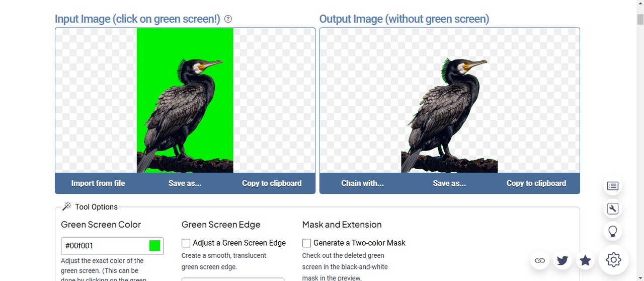Image resolution: width=644 pixels, height=281 pixels.
Task: Click the star favorite icon
Action: 585,260
